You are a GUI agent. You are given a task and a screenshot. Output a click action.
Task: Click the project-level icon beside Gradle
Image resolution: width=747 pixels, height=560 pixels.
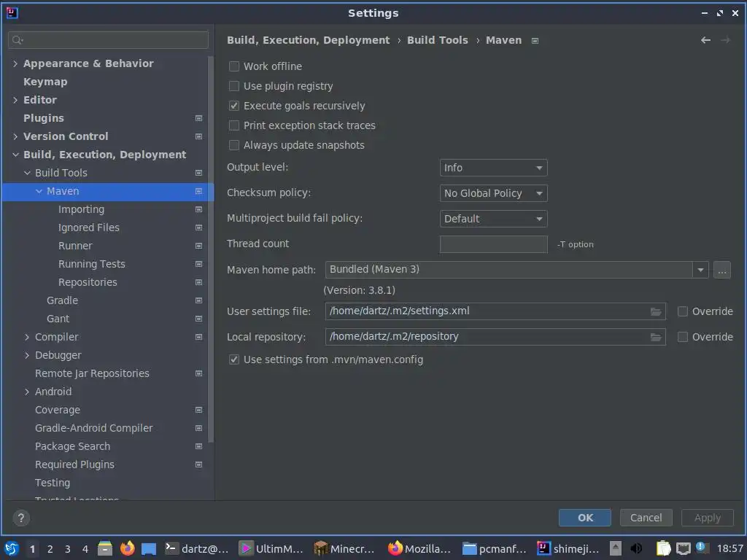198,300
